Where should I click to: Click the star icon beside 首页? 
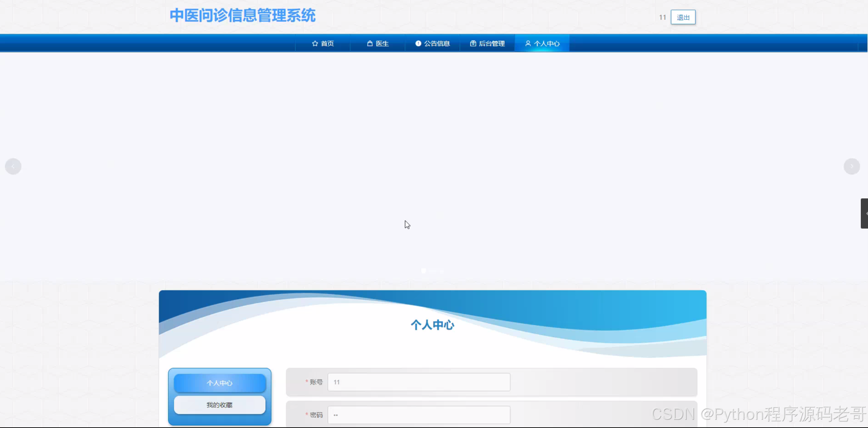click(315, 44)
